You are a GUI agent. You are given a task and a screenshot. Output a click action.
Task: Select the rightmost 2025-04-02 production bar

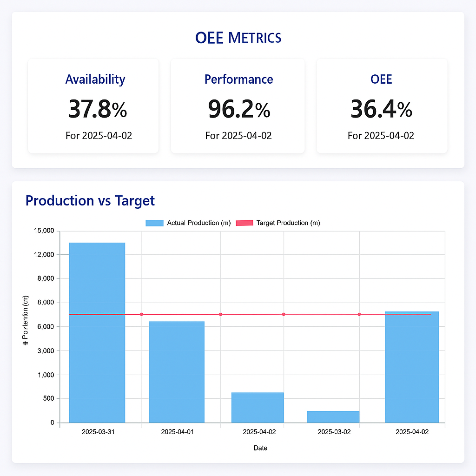pos(411,367)
